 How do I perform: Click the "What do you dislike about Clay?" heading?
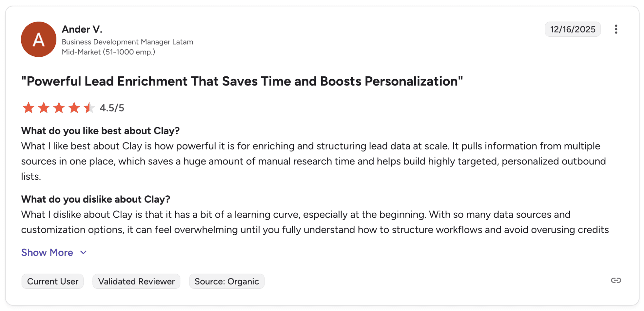pyautogui.click(x=95, y=199)
